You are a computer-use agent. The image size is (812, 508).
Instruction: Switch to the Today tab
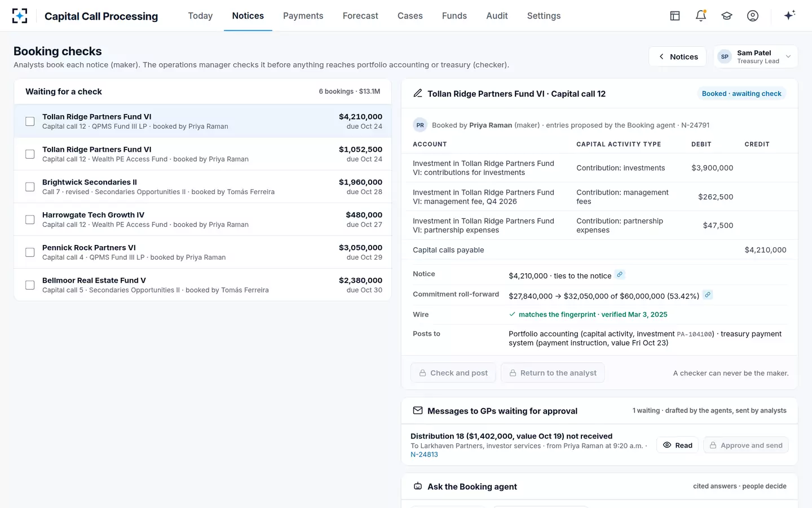coord(200,16)
